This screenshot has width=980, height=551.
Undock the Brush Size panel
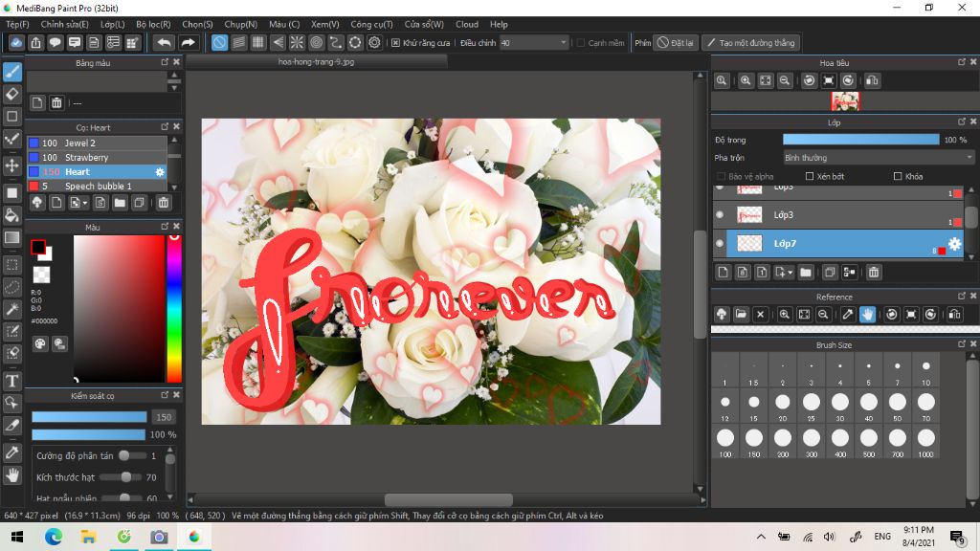click(x=961, y=344)
